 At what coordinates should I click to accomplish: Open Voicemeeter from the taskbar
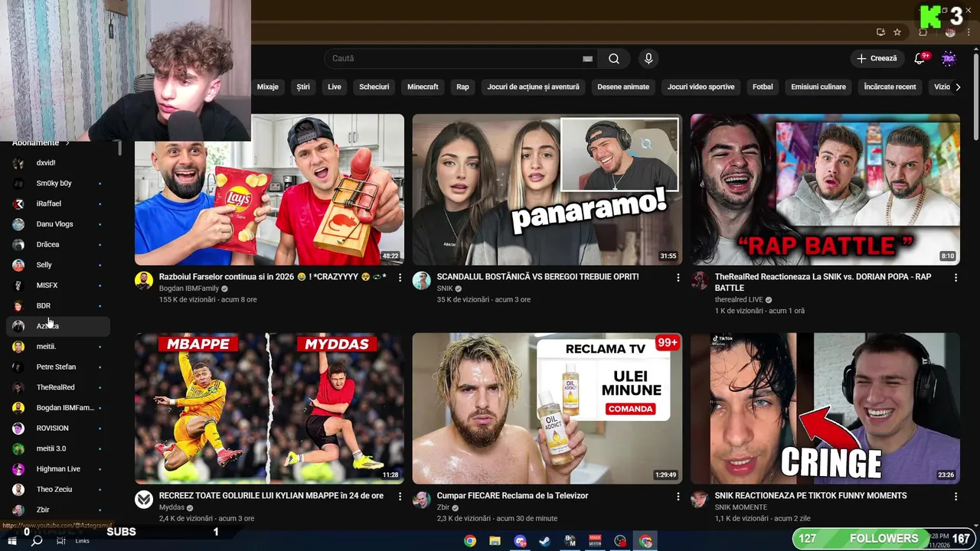594,541
